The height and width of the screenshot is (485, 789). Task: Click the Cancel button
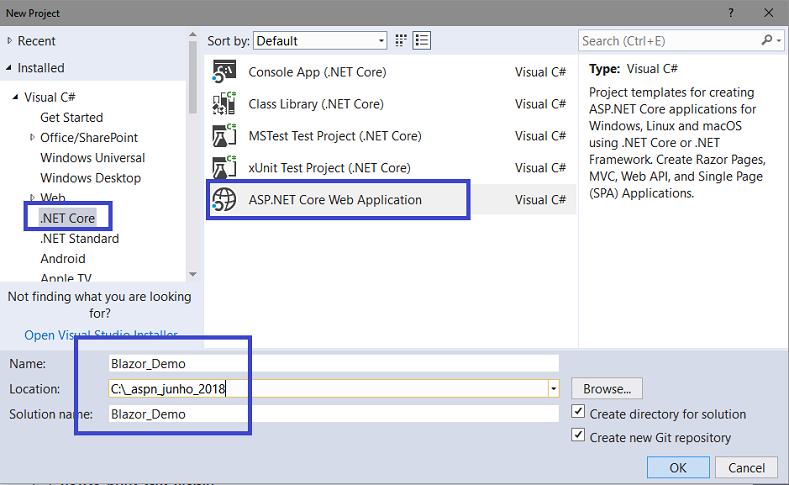click(746, 467)
